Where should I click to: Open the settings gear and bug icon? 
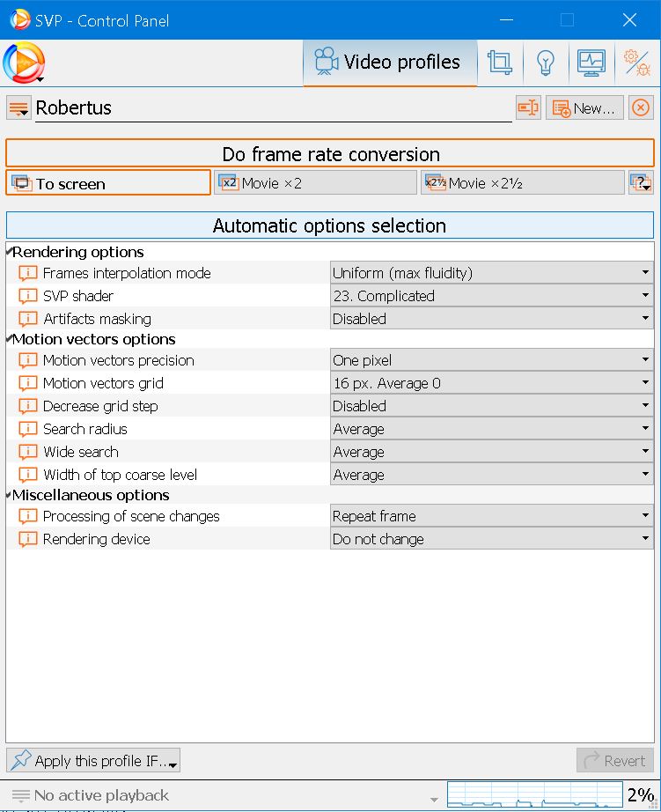(635, 63)
